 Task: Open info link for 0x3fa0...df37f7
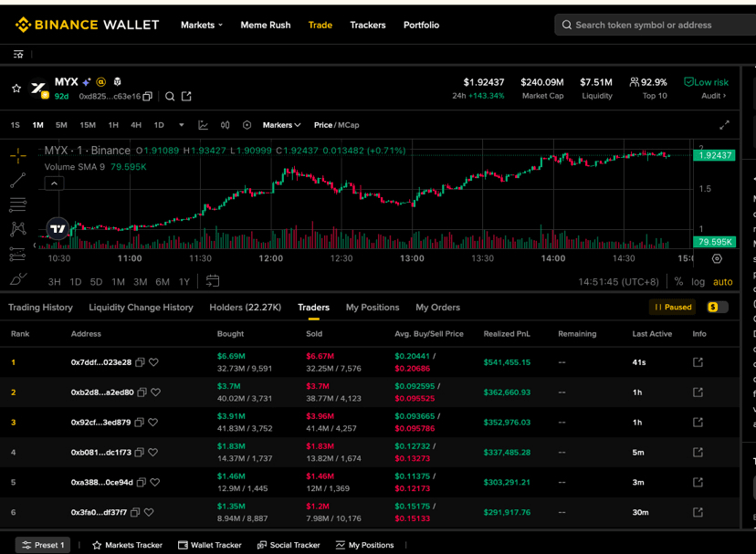click(x=698, y=512)
